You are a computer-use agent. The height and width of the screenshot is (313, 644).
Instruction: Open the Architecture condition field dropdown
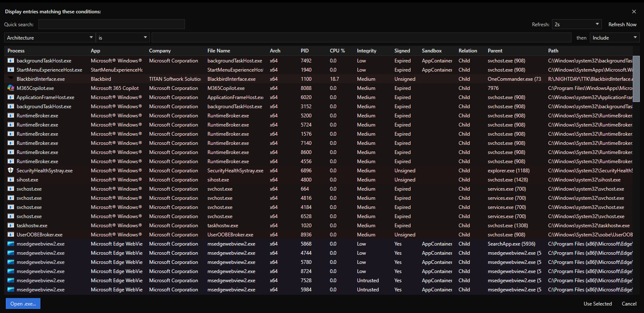(50, 38)
